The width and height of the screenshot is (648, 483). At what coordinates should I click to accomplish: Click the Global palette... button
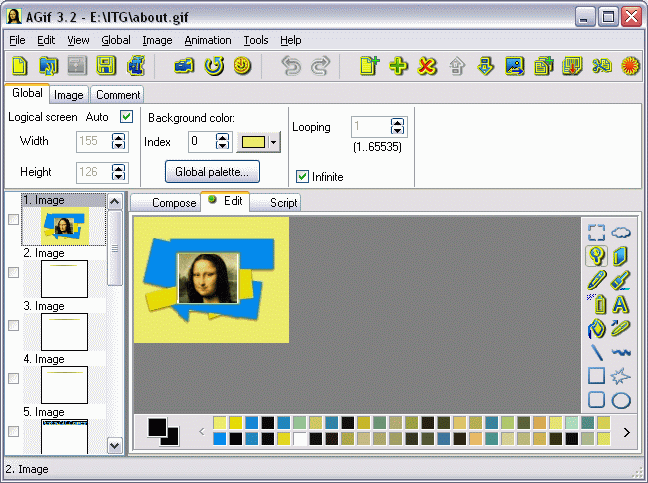coord(211,172)
